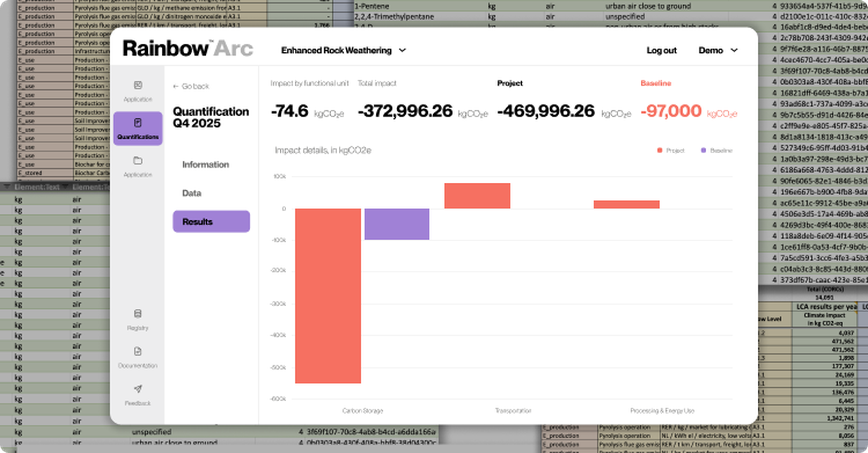Open the Registry sidebar icon
The height and width of the screenshot is (453, 868).
138,314
